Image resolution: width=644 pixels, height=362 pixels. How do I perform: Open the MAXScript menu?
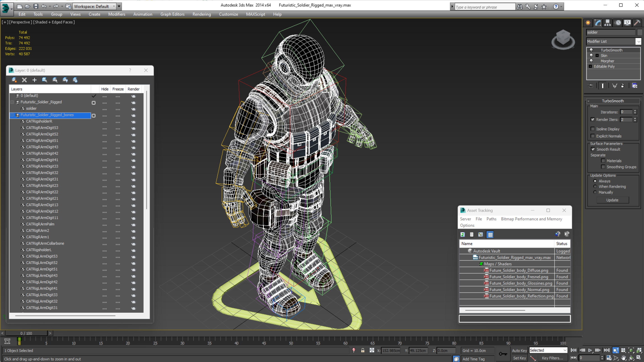coord(255,14)
